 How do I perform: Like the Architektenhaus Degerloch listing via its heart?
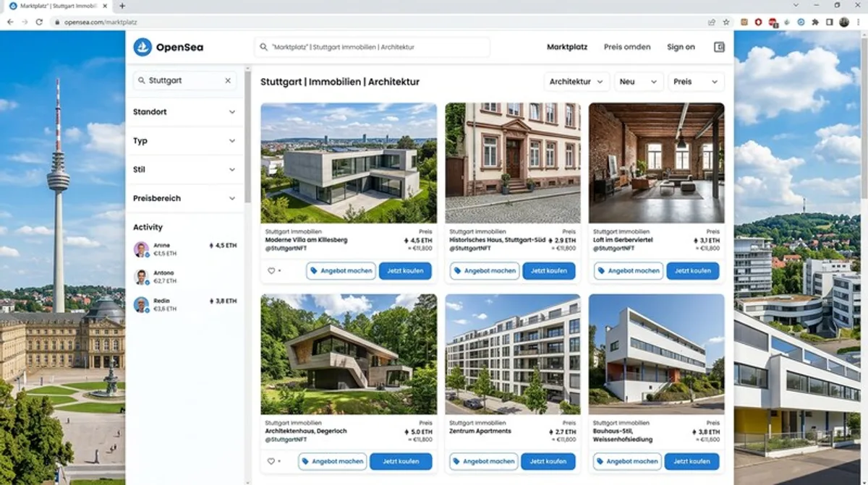(272, 461)
